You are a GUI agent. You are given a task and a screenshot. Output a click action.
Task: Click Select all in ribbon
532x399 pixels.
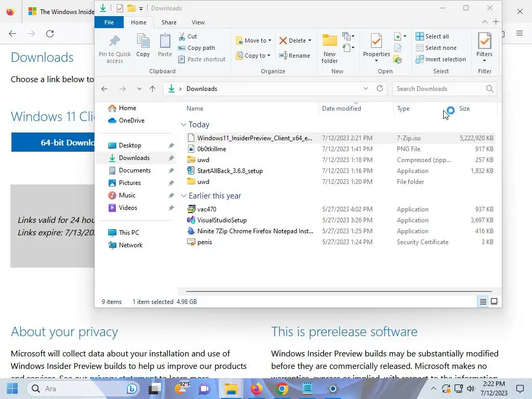coord(432,36)
